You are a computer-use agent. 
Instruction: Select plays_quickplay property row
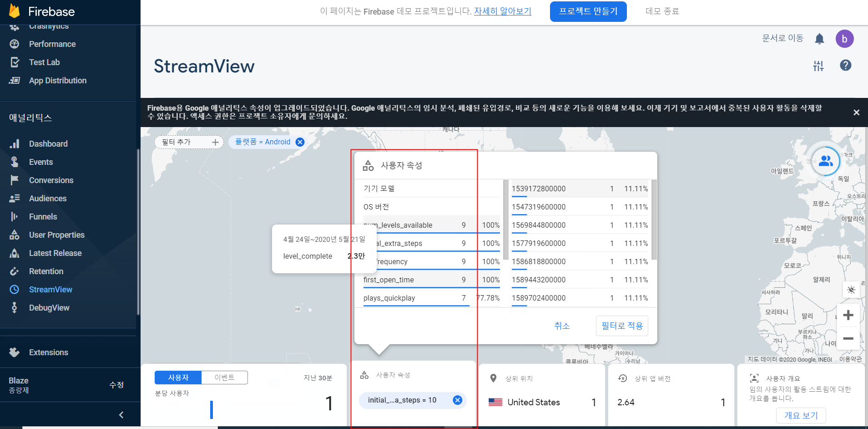pyautogui.click(x=432, y=298)
